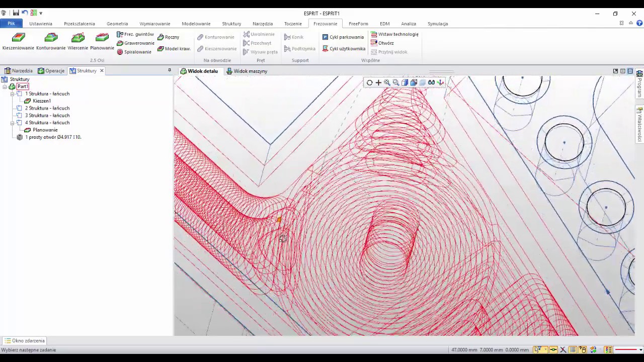This screenshot has width=644, height=362.
Task: Toggle the red X button in status bar
Action: (x=563, y=349)
